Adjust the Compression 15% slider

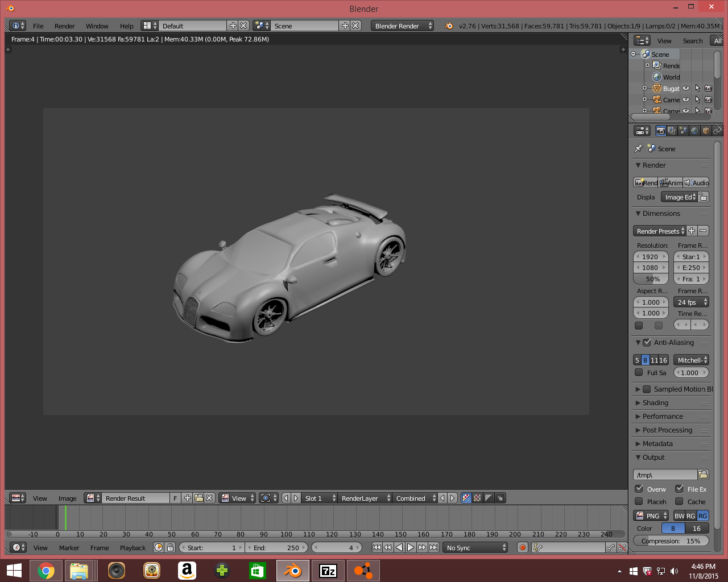tap(671, 541)
